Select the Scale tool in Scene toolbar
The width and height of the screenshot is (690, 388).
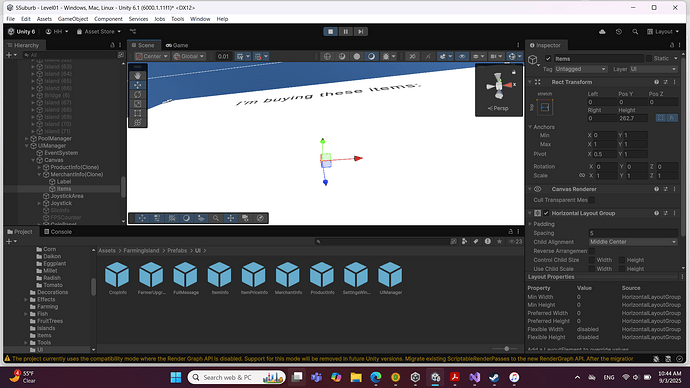coord(137,104)
